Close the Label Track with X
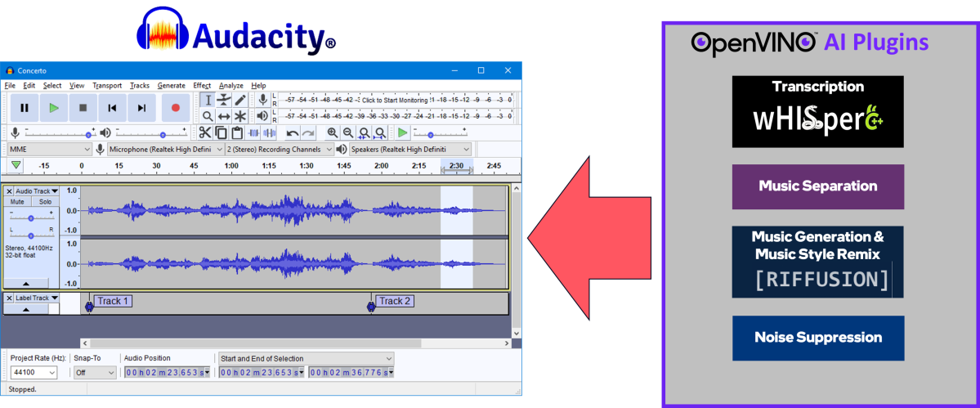The width and height of the screenshot is (980, 408). [9, 298]
